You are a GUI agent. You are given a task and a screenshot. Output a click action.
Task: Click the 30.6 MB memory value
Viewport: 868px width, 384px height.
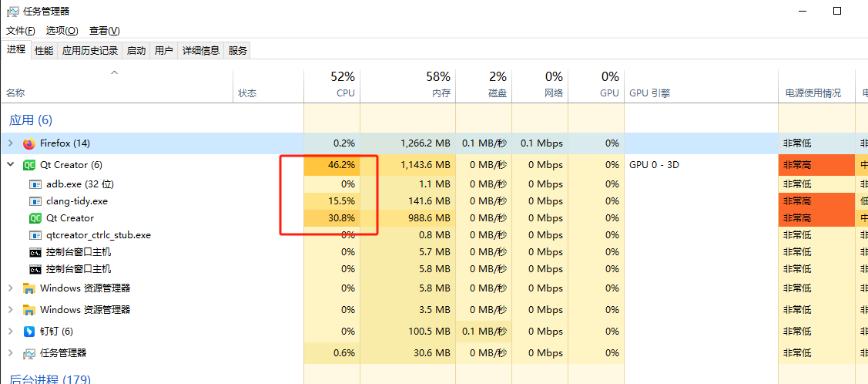(433, 353)
